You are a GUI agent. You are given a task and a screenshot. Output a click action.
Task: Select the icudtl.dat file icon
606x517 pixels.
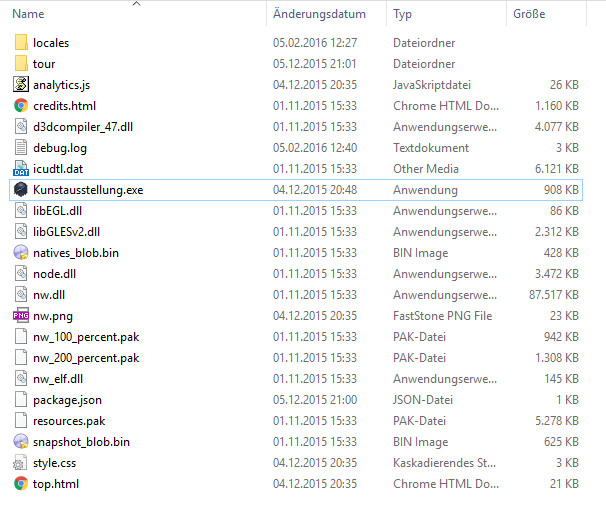[21, 169]
